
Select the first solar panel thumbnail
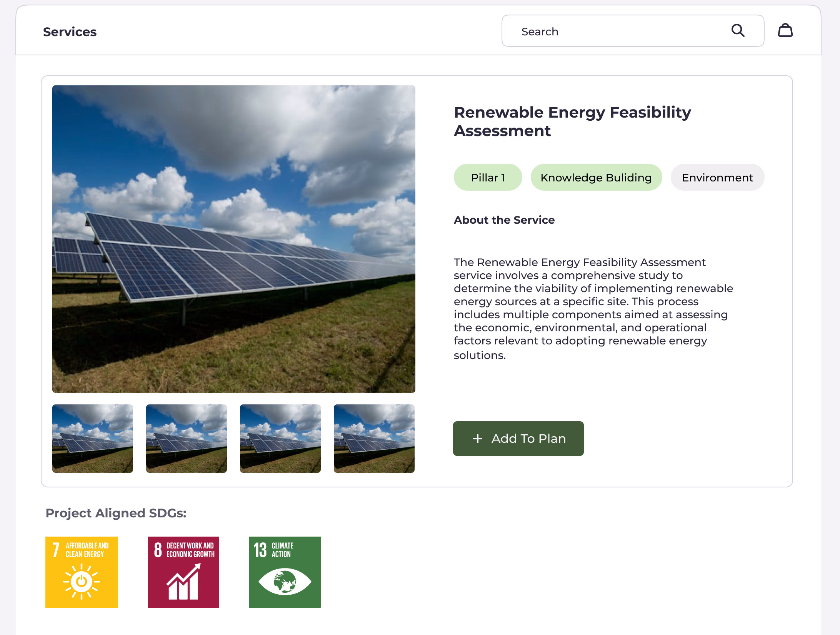point(93,438)
